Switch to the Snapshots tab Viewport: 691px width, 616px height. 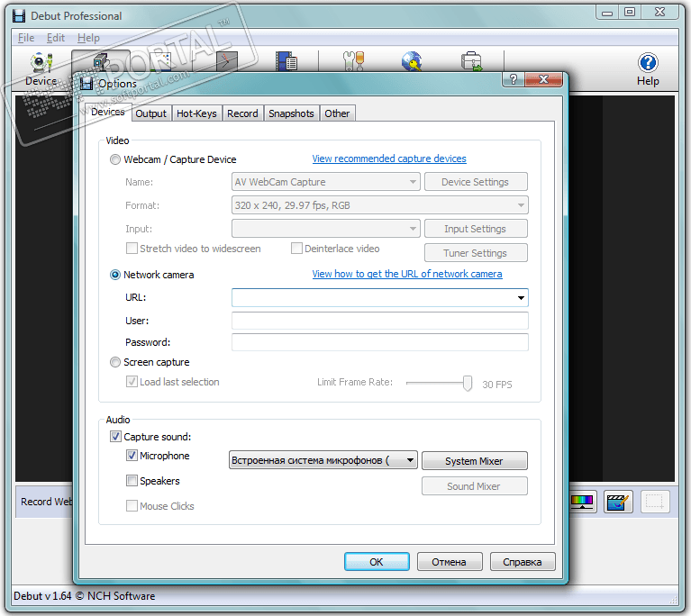point(291,113)
